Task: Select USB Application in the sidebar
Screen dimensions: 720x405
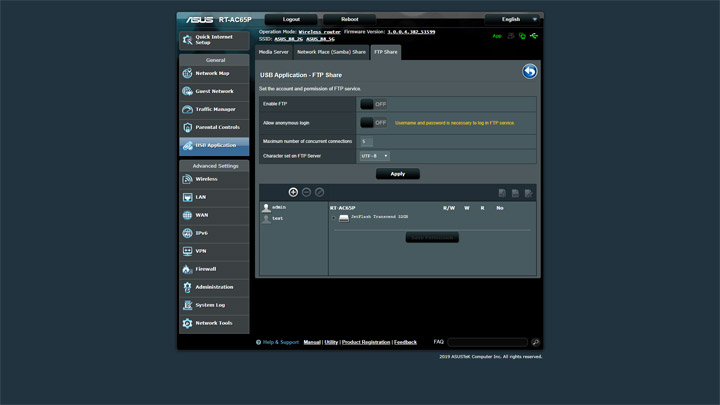Action: coord(214,146)
